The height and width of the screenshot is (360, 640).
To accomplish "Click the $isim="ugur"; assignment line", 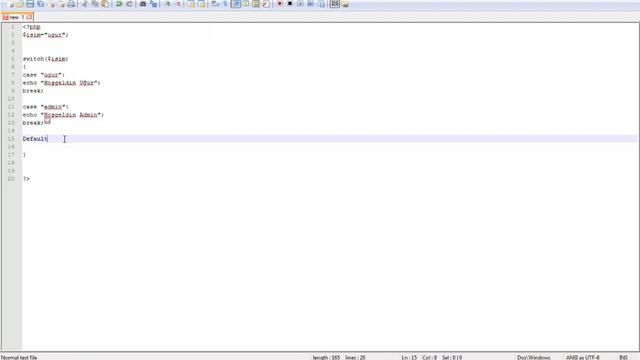I will (x=45, y=35).
